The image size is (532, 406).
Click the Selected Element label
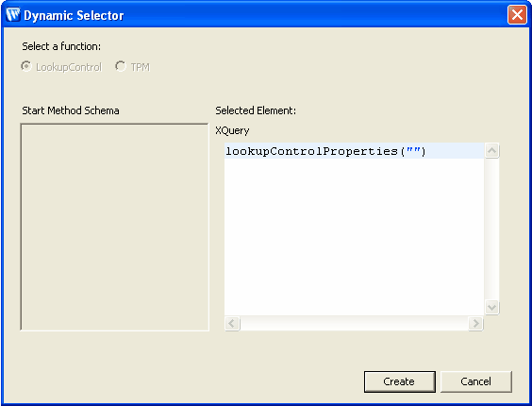[x=256, y=110]
